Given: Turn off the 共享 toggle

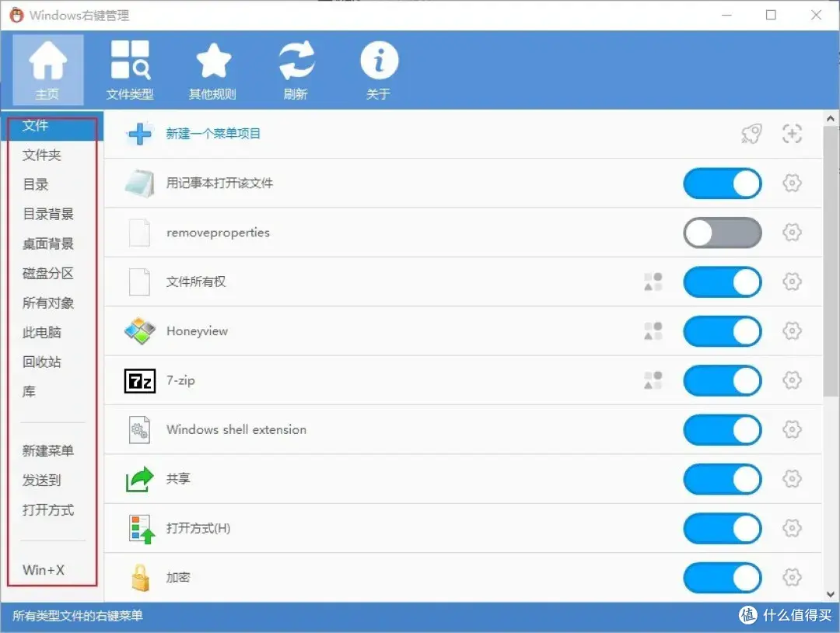Looking at the screenshot, I should (722, 479).
